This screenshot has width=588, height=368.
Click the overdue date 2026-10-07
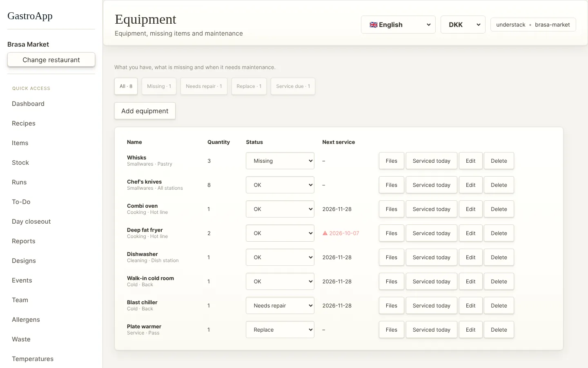pyautogui.click(x=344, y=233)
